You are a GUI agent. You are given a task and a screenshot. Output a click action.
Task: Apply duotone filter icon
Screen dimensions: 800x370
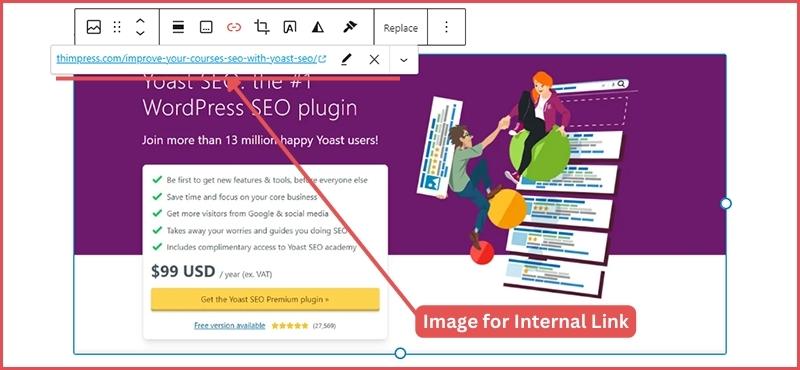pyautogui.click(x=318, y=28)
